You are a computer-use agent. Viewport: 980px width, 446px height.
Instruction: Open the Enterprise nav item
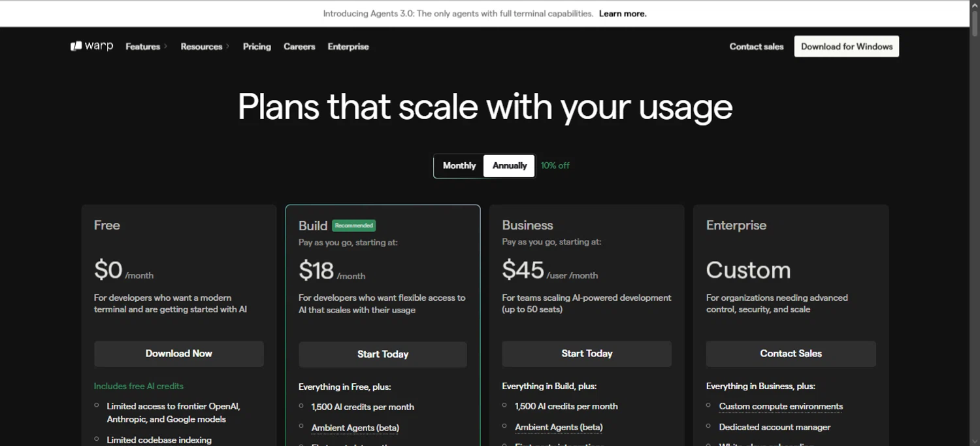pos(348,46)
